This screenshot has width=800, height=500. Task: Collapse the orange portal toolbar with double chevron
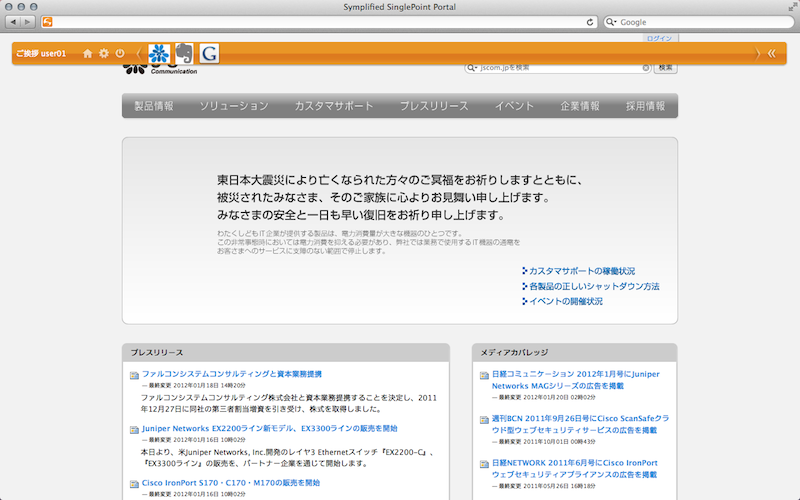coord(772,53)
